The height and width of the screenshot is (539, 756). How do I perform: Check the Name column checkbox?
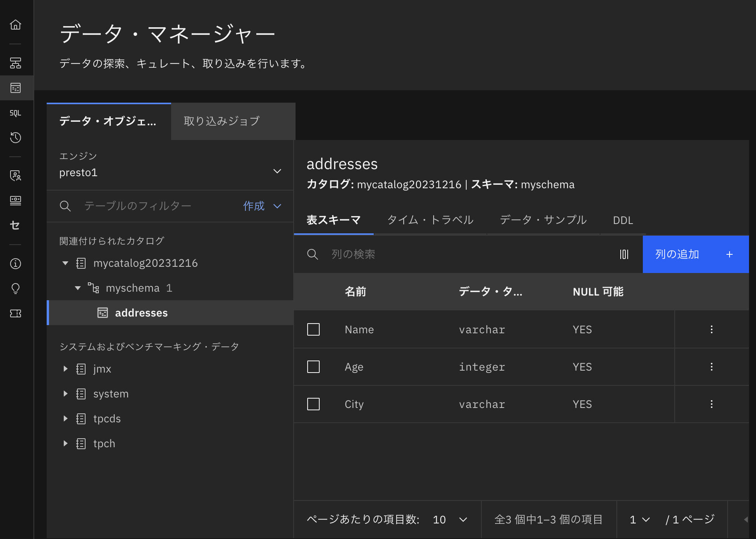pyautogui.click(x=313, y=329)
